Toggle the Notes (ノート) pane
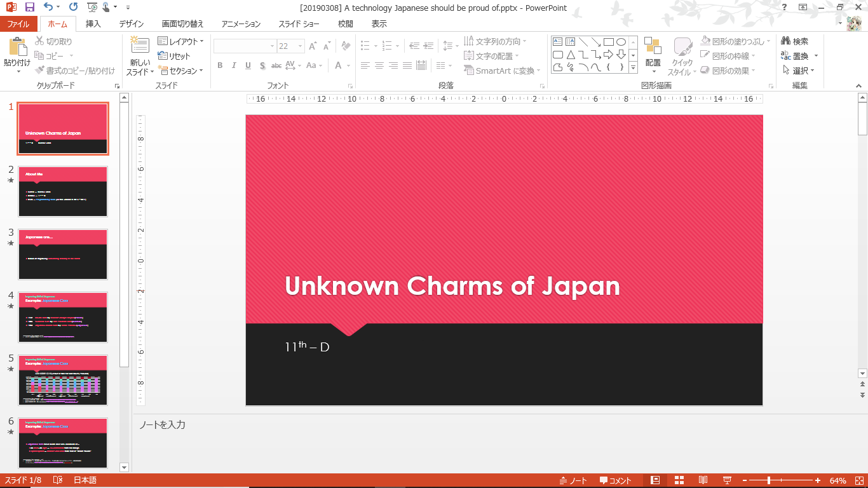The width and height of the screenshot is (868, 488). pyautogui.click(x=572, y=480)
